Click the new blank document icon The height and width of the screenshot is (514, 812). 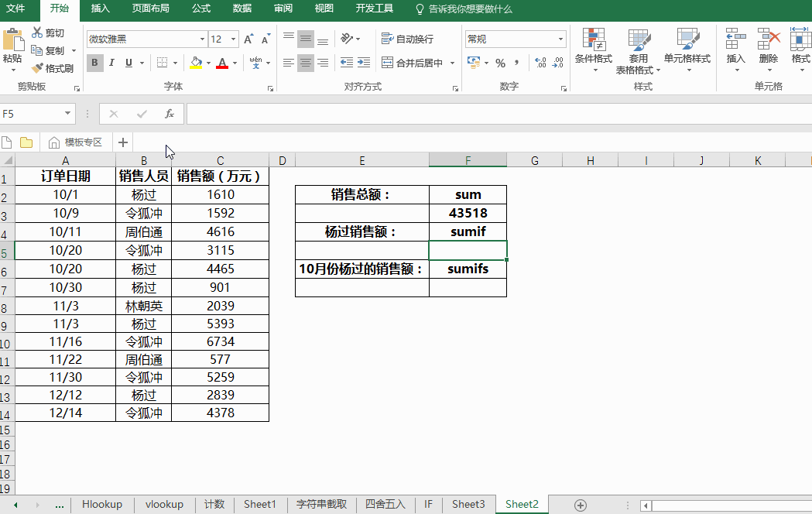[7, 142]
